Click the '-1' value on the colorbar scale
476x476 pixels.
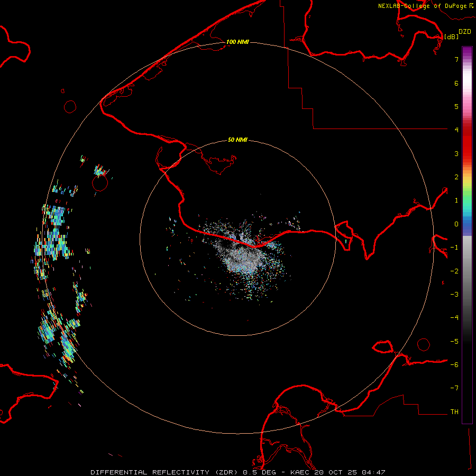[454, 248]
